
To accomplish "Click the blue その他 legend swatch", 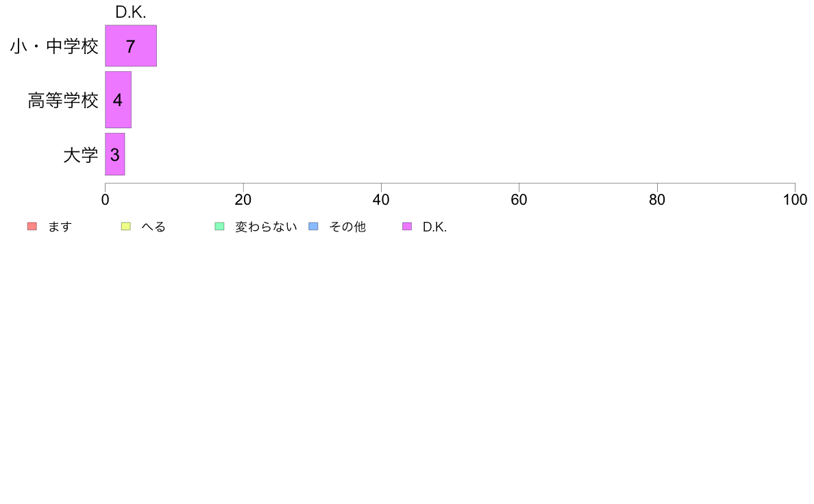I will pyautogui.click(x=314, y=226).
